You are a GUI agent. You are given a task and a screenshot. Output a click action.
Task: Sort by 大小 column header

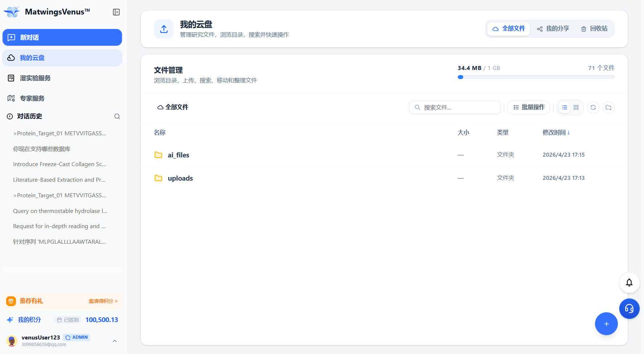pos(463,133)
